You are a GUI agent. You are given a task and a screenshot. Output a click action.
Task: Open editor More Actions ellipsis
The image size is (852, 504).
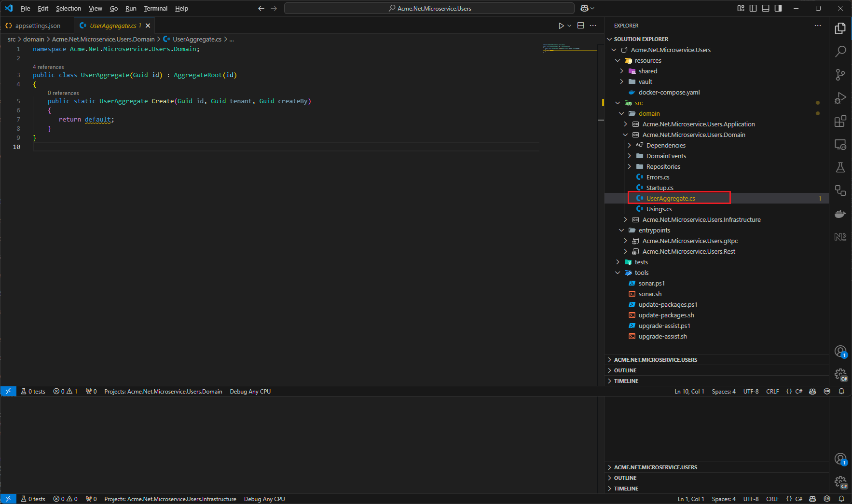(593, 26)
